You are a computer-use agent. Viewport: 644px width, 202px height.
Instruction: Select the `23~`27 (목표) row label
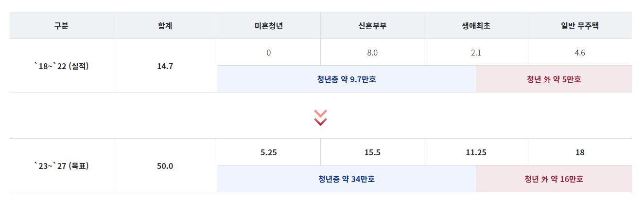(x=61, y=165)
